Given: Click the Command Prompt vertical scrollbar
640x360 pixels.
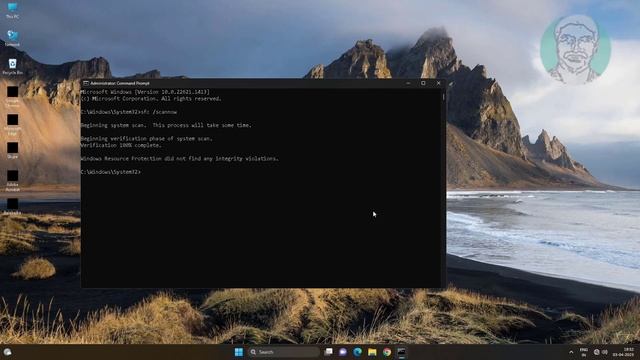Looking at the screenshot, I should pyautogui.click(x=443, y=188).
